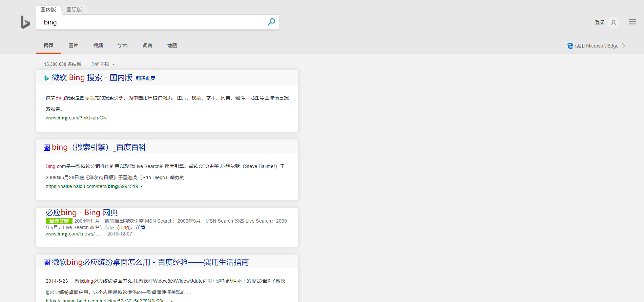Select the 地图 search tab
This screenshot has height=302, width=644.
pyautogui.click(x=172, y=45)
